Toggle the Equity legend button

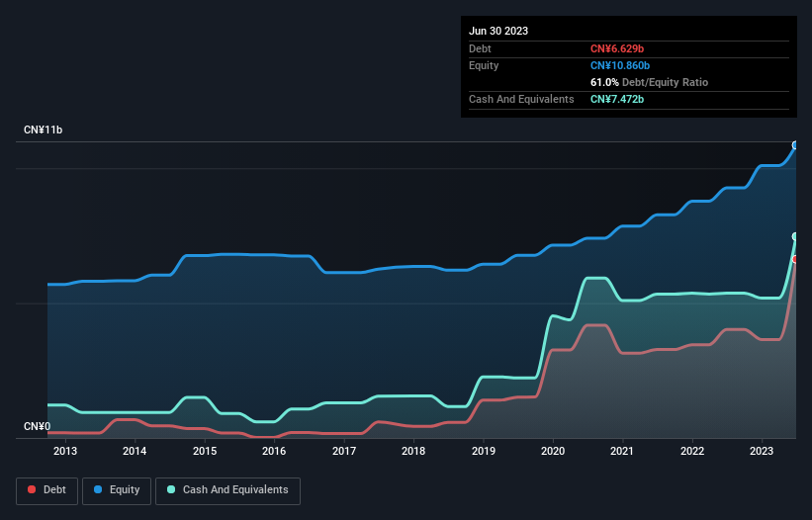[117, 490]
